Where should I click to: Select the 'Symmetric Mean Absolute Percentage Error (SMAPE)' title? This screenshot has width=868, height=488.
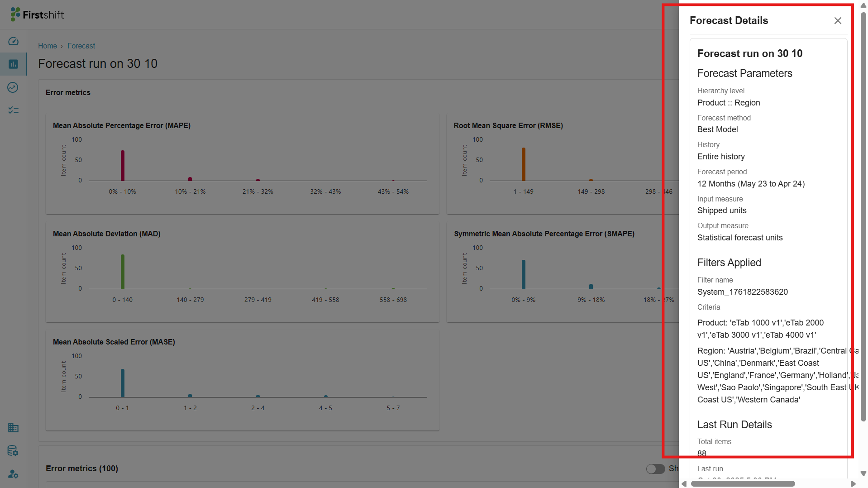(544, 234)
